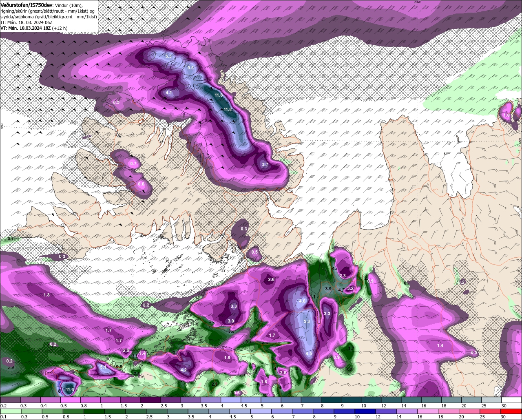Click the 1.9 value label on the map
Image resolution: width=522 pixels, height=420 pixels.
tap(228, 358)
